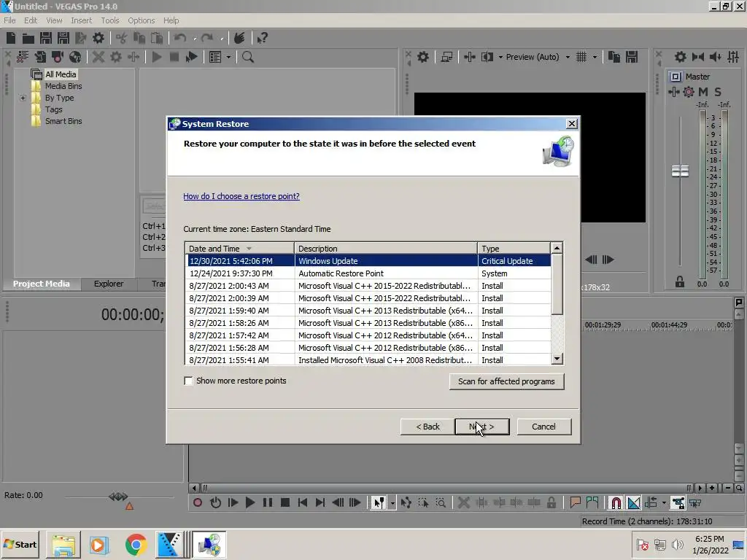
Task: Click Save Snapshot to File icon
Action: (632, 57)
